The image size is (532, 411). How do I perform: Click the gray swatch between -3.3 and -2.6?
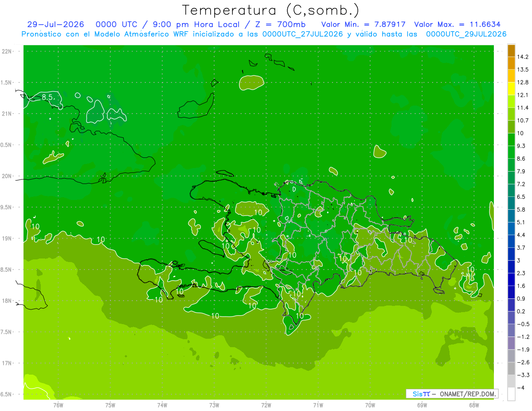[511, 368]
